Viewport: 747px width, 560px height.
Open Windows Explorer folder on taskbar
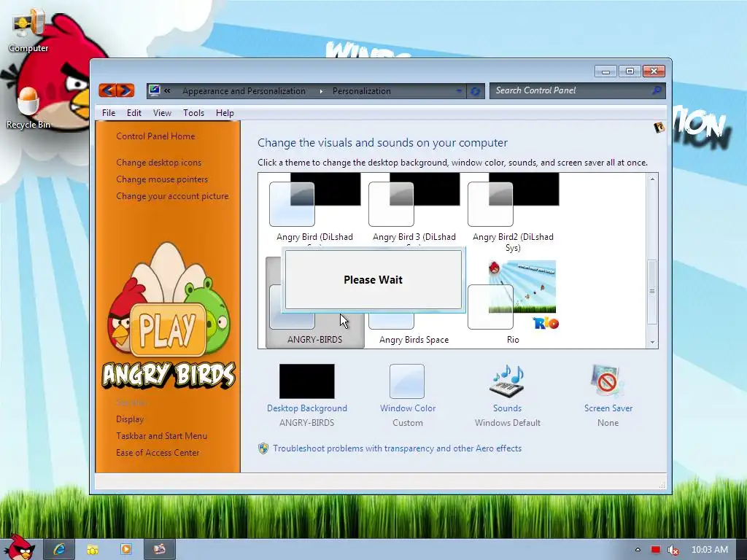pyautogui.click(x=93, y=549)
